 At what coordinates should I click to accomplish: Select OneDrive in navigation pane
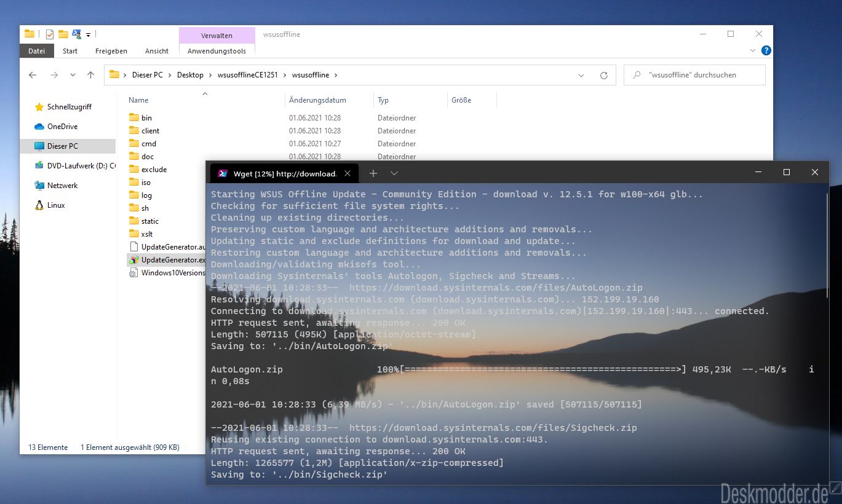[62, 127]
